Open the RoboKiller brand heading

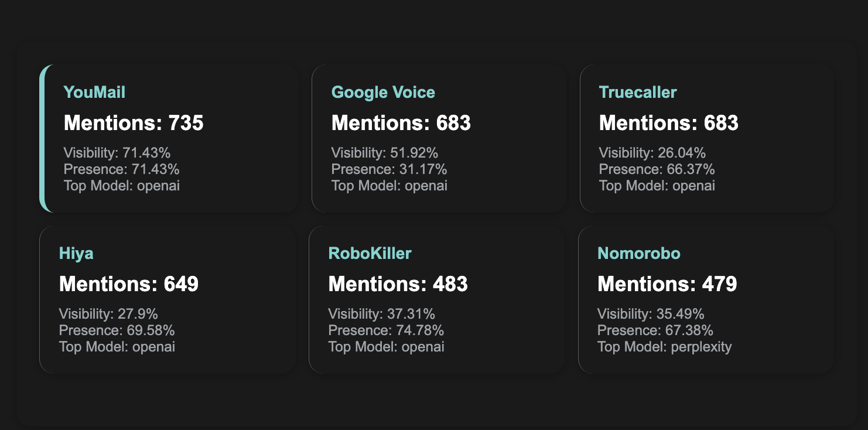click(x=370, y=254)
